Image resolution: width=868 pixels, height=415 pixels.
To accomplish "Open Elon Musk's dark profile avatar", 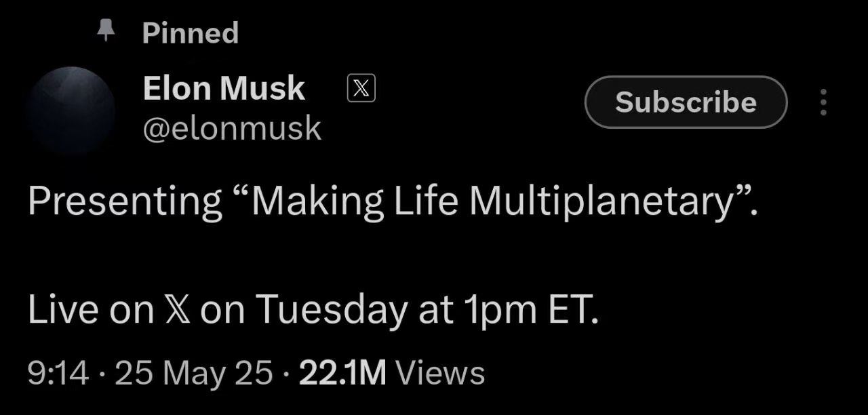I will click(72, 110).
